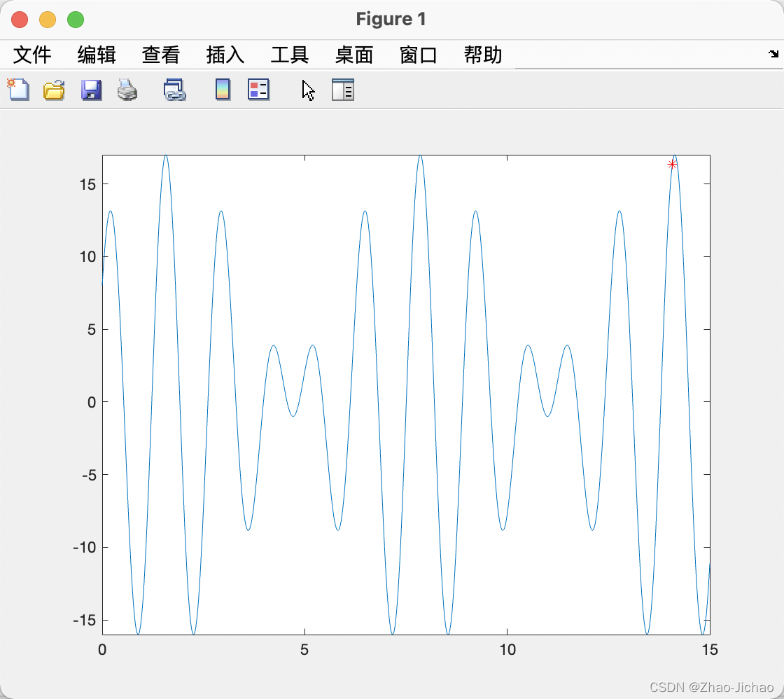Viewport: 784px width, 699px height.
Task: Click the dock figure arrow at menu bar end
Action: click(x=773, y=53)
